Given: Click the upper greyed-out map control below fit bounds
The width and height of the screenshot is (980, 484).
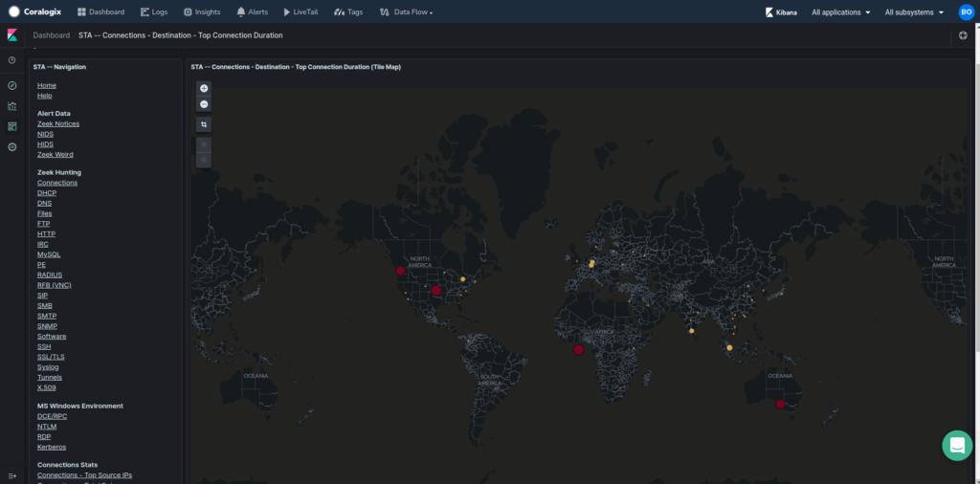Looking at the screenshot, I should click(x=204, y=144).
